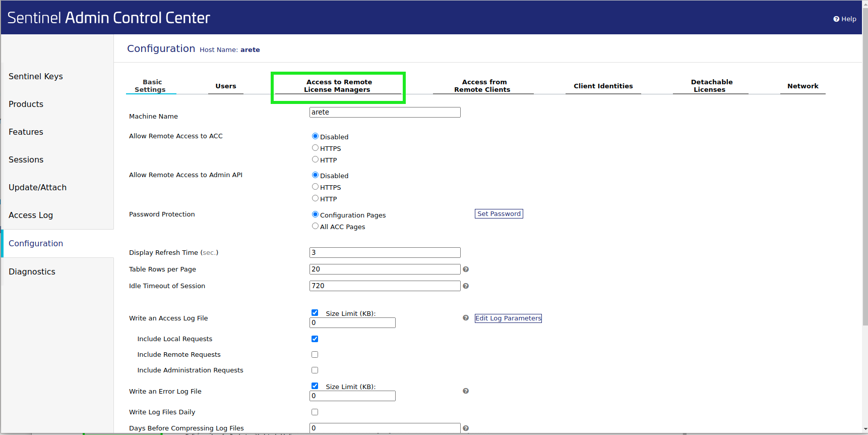Viewport: 868px width, 435px height.
Task: Click the Edit Log Parameters button
Action: [x=508, y=318]
